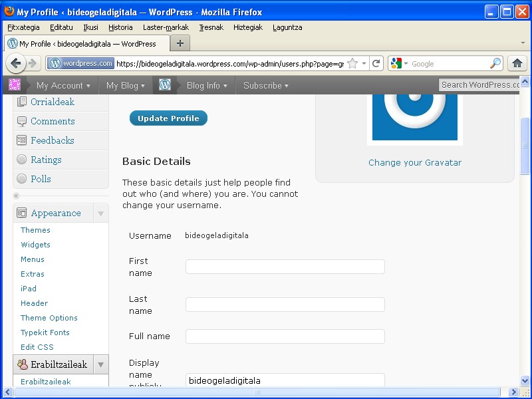Image resolution: width=532 pixels, height=399 pixels.
Task: Click the pink user avatar icon
Action: pos(15,85)
